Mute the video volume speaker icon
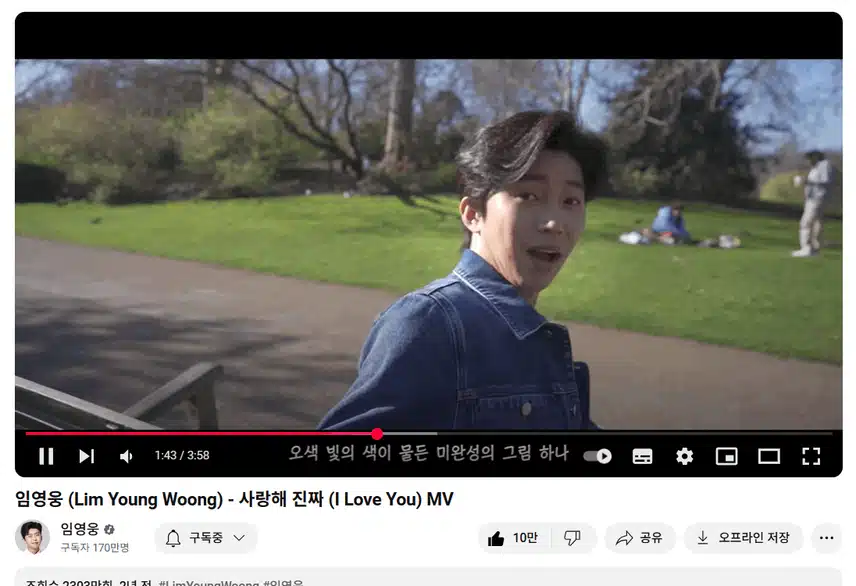This screenshot has height=586, width=856. coord(126,456)
